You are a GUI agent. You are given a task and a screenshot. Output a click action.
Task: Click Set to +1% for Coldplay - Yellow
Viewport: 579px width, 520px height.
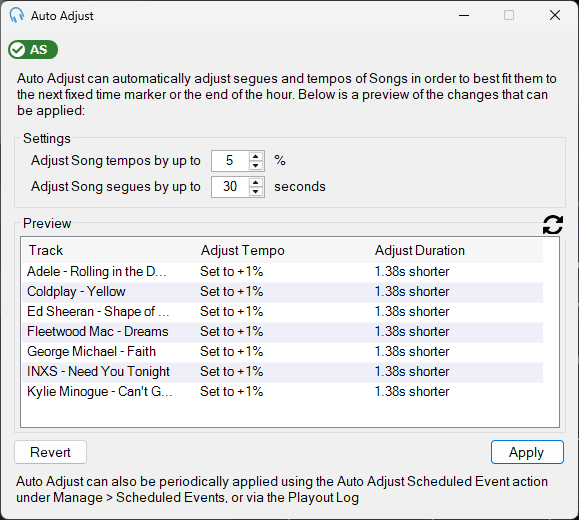232,292
